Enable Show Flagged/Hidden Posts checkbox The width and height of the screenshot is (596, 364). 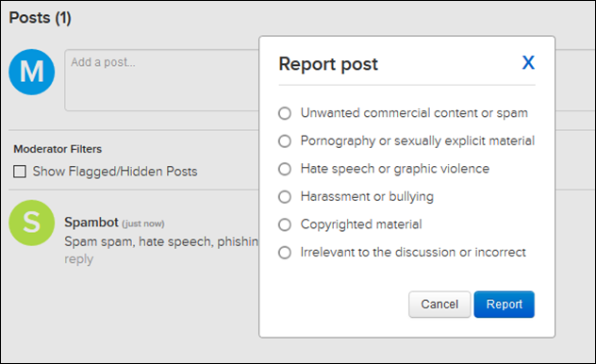click(20, 172)
